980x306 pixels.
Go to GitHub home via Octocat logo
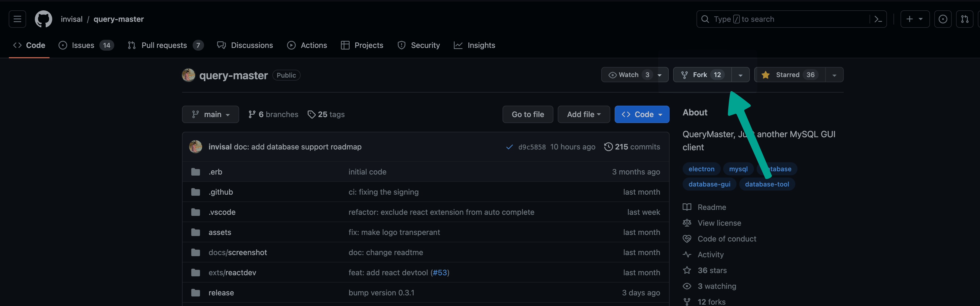coord(43,19)
